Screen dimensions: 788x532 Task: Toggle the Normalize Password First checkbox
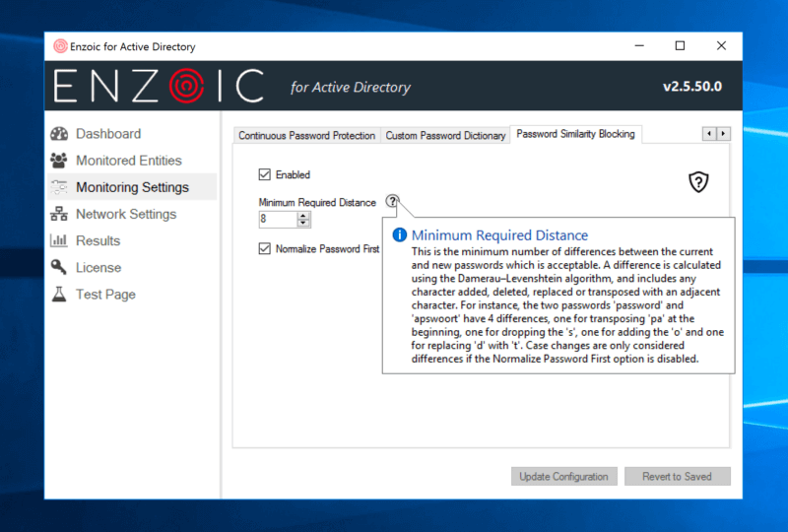(x=264, y=249)
